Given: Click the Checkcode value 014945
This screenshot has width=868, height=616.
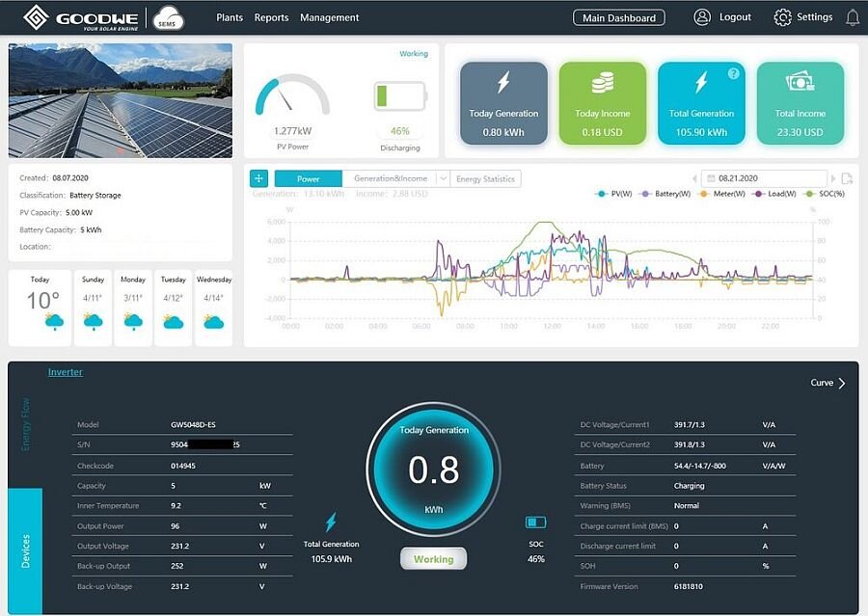Looking at the screenshot, I should 182,466.
